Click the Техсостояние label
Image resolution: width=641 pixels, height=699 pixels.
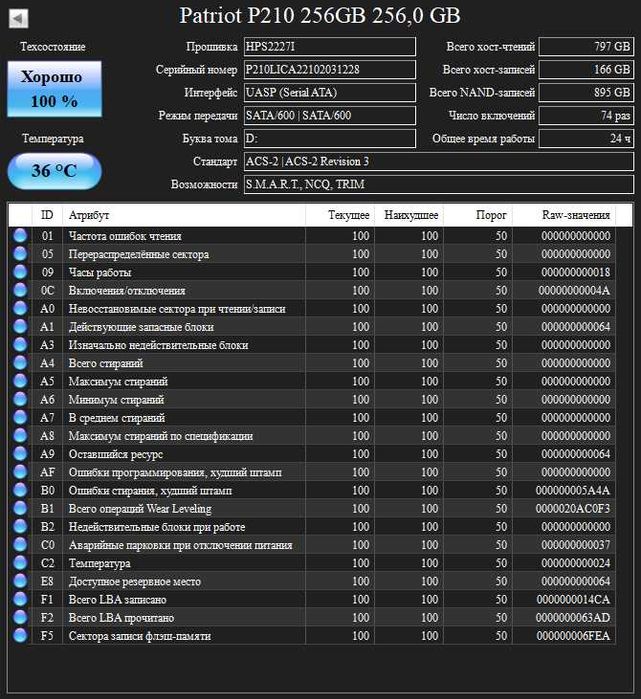(53, 47)
